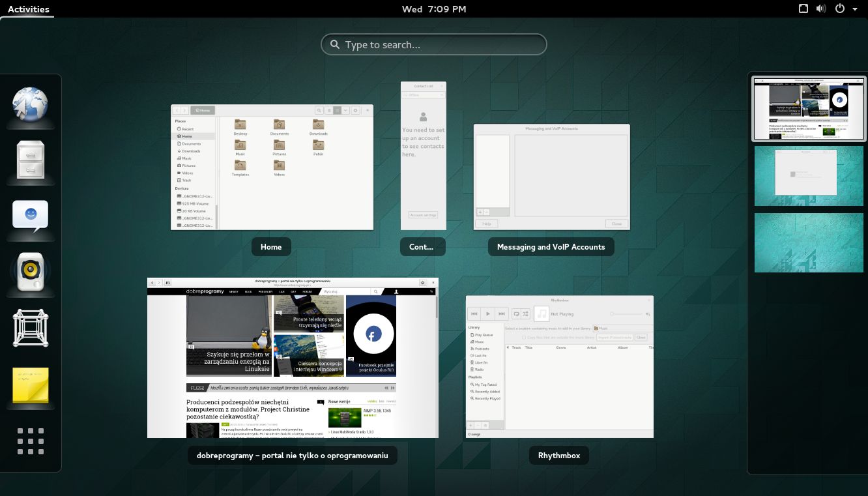Activate the Messaging and VoIP Accounts window
Viewport: 868px width, 496px height.
(551, 177)
